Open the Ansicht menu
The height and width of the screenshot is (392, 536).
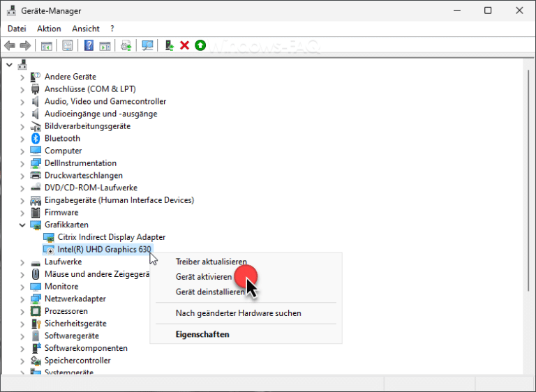click(x=85, y=29)
